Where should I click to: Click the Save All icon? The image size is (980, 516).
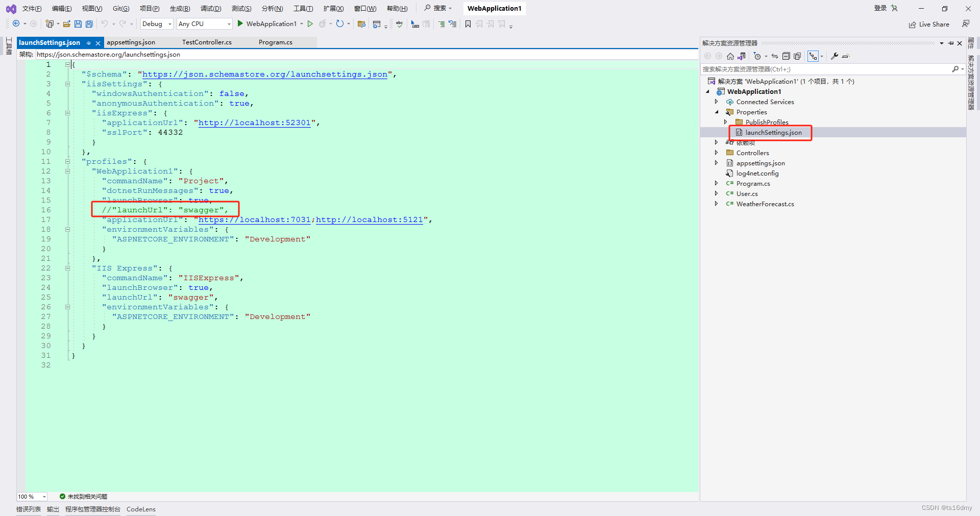pyautogui.click(x=89, y=24)
